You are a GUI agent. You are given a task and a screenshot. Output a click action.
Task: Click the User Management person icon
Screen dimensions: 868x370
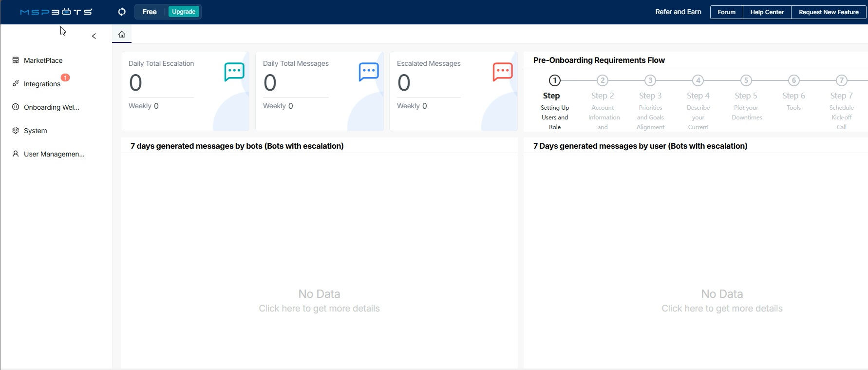16,154
